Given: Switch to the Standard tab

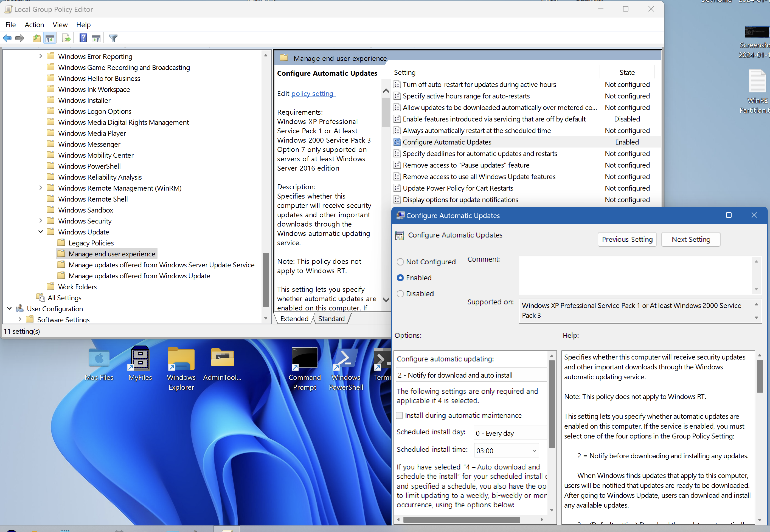Looking at the screenshot, I should [x=331, y=319].
